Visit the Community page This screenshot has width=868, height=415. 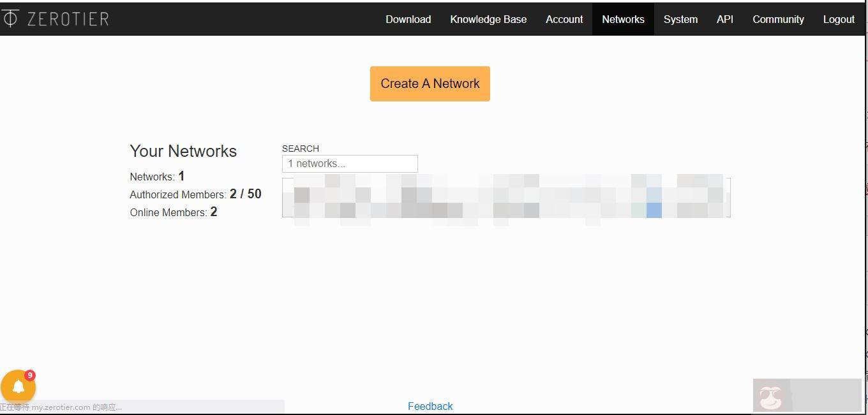click(x=778, y=19)
